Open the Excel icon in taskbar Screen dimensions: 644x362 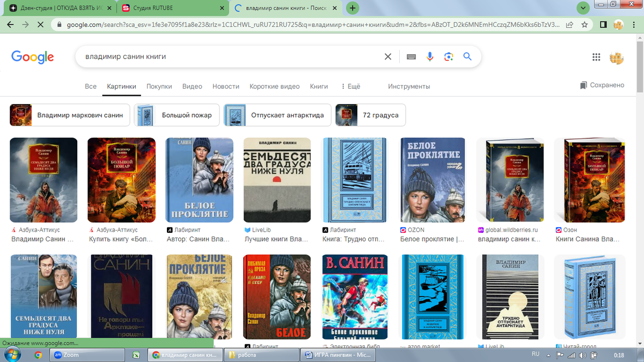click(136, 354)
